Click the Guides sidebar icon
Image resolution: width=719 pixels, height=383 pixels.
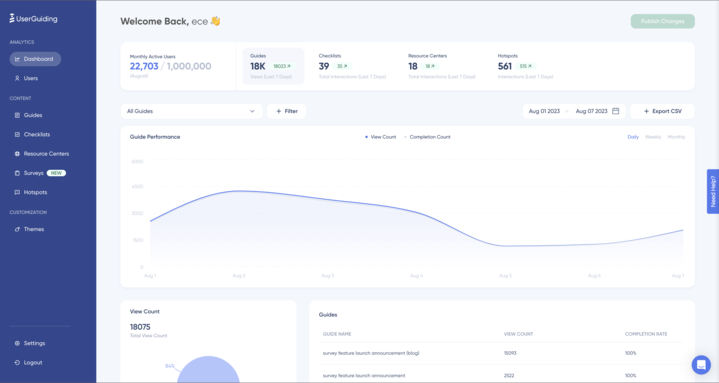17,115
